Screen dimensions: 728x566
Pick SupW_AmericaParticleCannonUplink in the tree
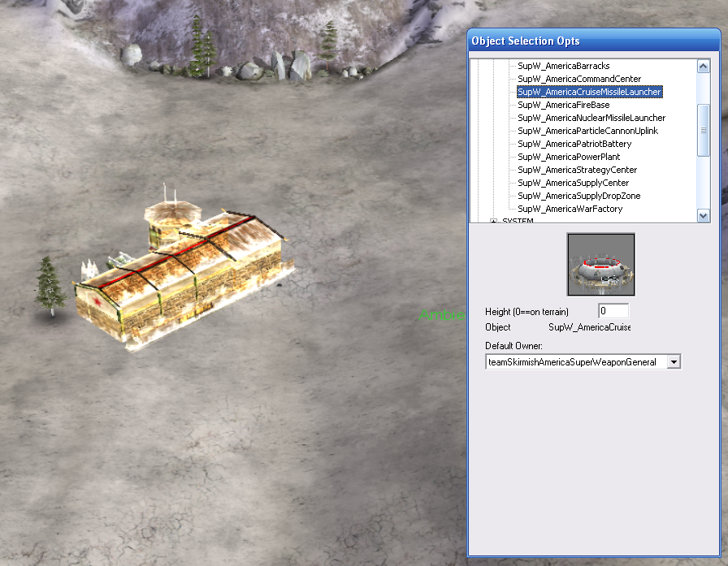[x=587, y=131]
